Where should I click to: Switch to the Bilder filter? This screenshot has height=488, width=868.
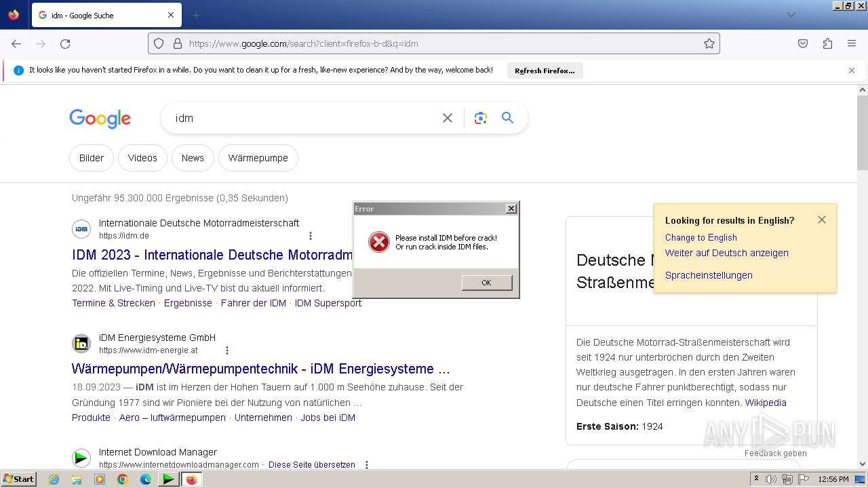tap(92, 158)
